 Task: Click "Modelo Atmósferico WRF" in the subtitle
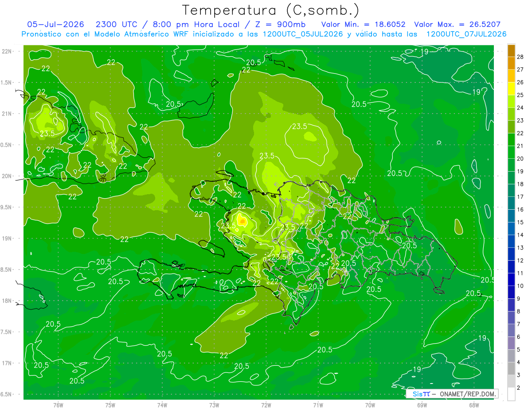pos(143,34)
